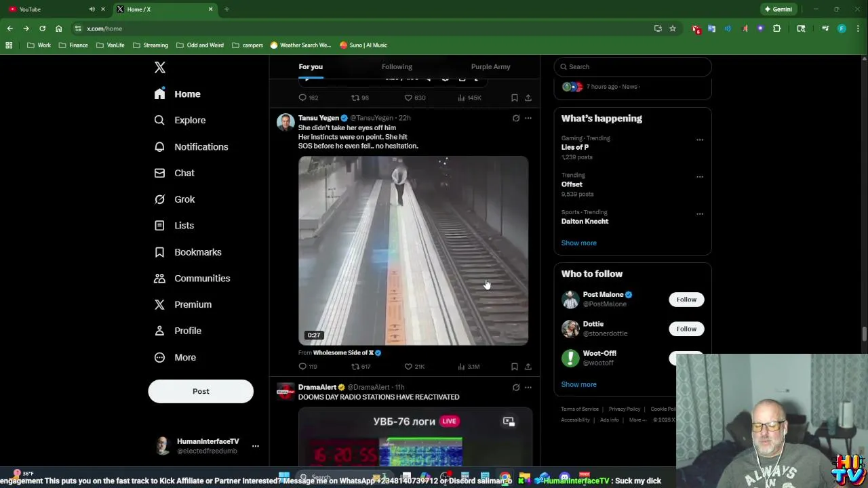Show more under What's happening
The height and width of the screenshot is (488, 868).
pyautogui.click(x=579, y=243)
